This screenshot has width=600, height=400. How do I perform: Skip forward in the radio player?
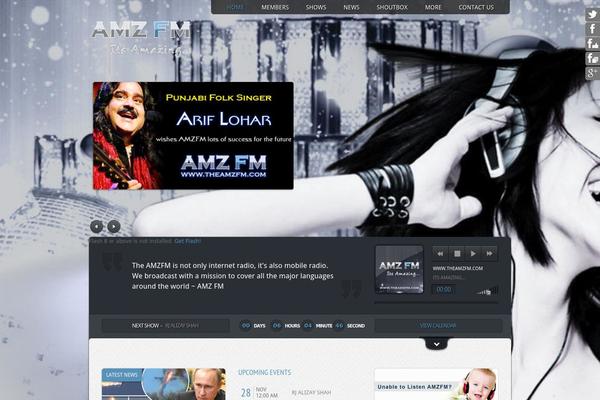pyautogui.click(x=489, y=253)
